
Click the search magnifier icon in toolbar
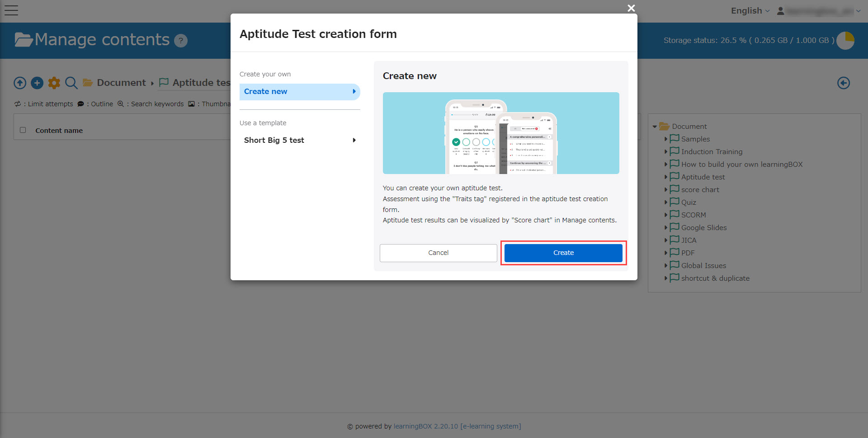pyautogui.click(x=71, y=83)
